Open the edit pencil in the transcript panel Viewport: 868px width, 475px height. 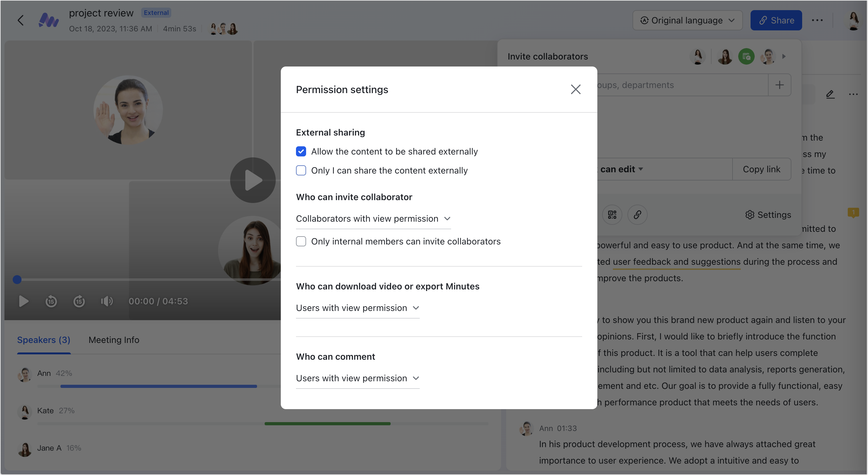[830, 94]
